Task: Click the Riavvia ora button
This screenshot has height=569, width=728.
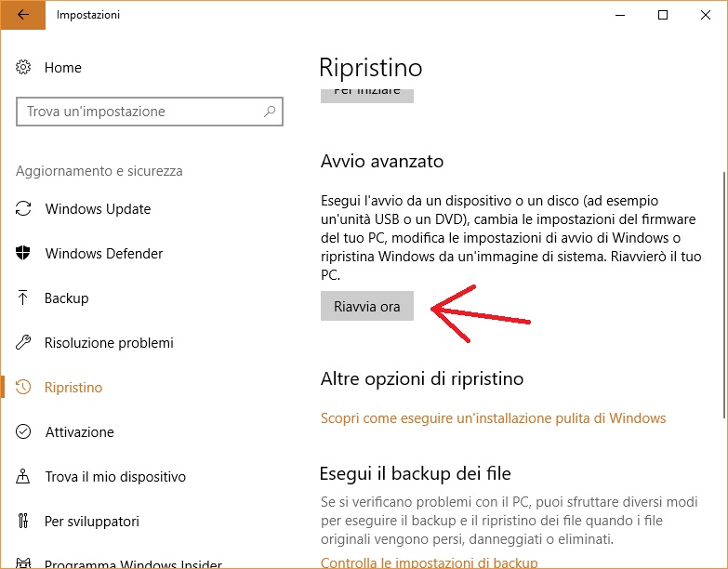Action: [366, 306]
